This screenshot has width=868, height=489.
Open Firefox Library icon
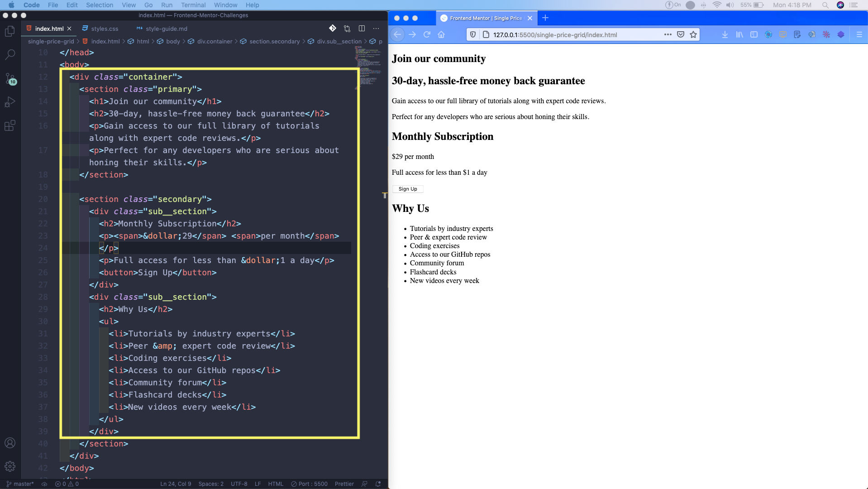tap(739, 34)
